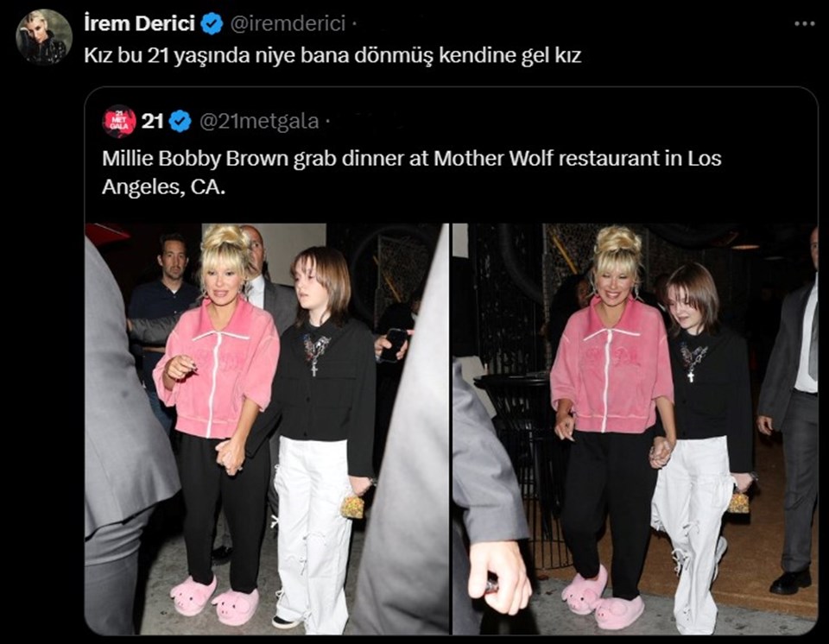Open the @iremderici handle link
Screen dimensions: 829x644
point(288,24)
